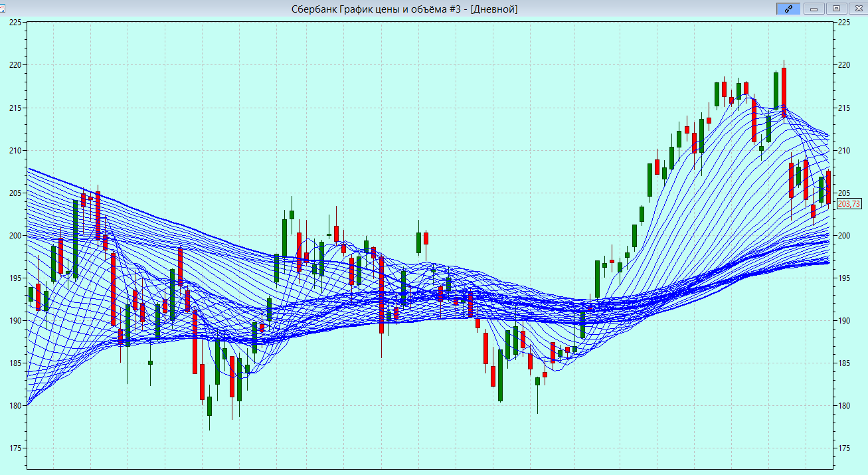Open the window system menu icon
Image resolution: width=868 pixels, height=475 pixels.
tap(3, 8)
